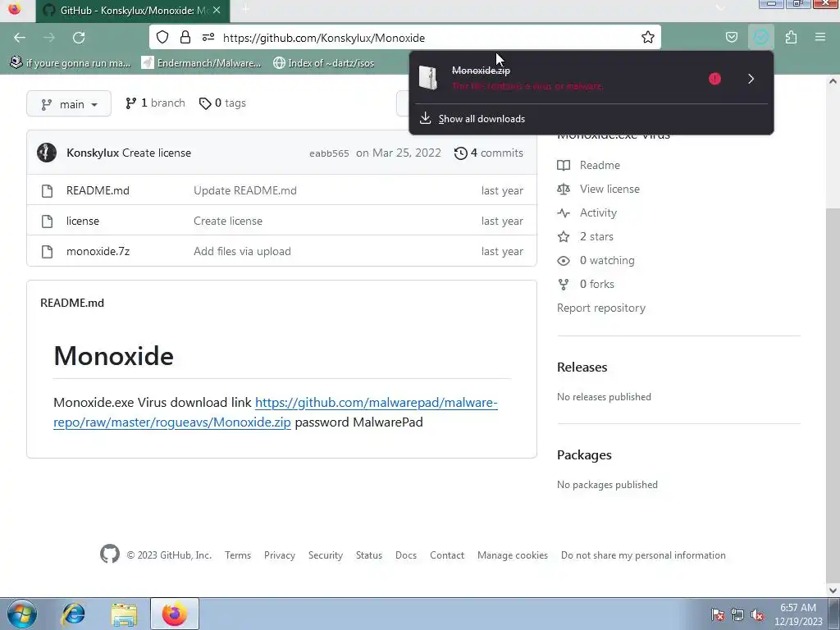
Task: Open commit eabb565
Action: click(329, 153)
